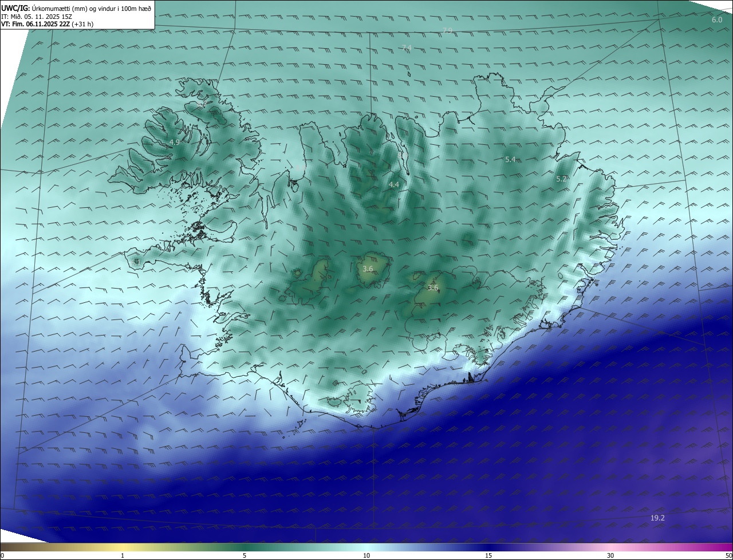Viewport: 733px width, 560px height.
Task: Click the 5.4 value label
Action: click(510, 159)
